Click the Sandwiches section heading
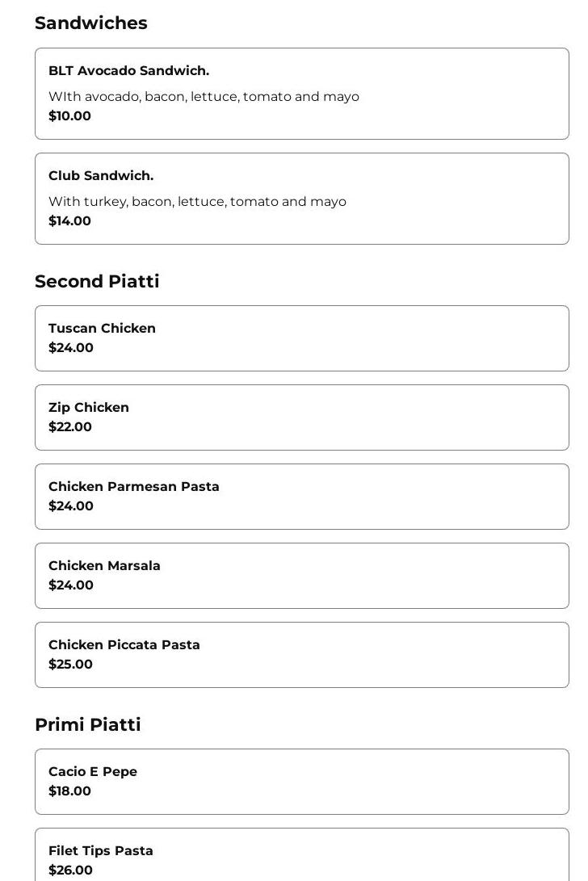 pos(91,23)
